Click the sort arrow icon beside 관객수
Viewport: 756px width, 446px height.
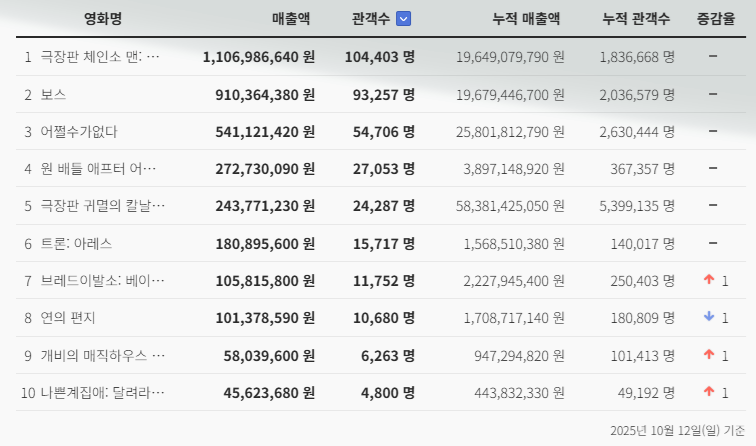403,18
